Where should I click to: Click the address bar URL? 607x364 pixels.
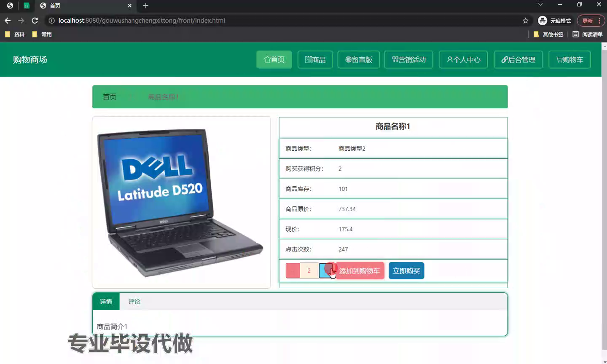[142, 21]
